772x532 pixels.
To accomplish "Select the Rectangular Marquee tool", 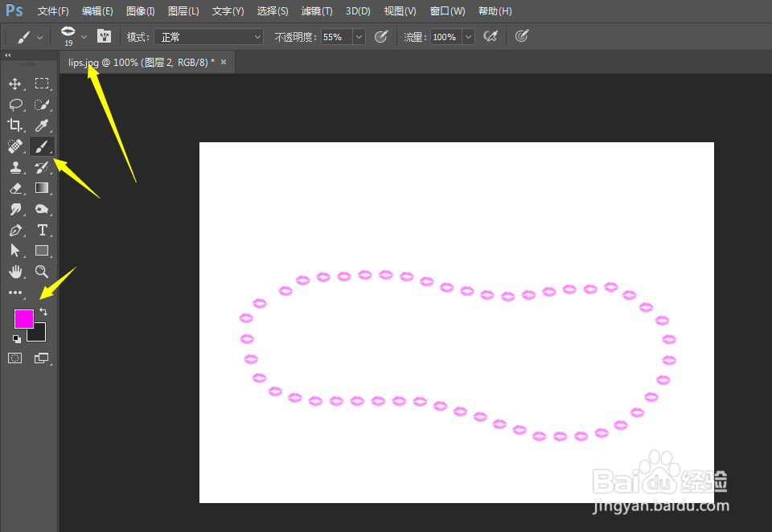I will (42, 84).
